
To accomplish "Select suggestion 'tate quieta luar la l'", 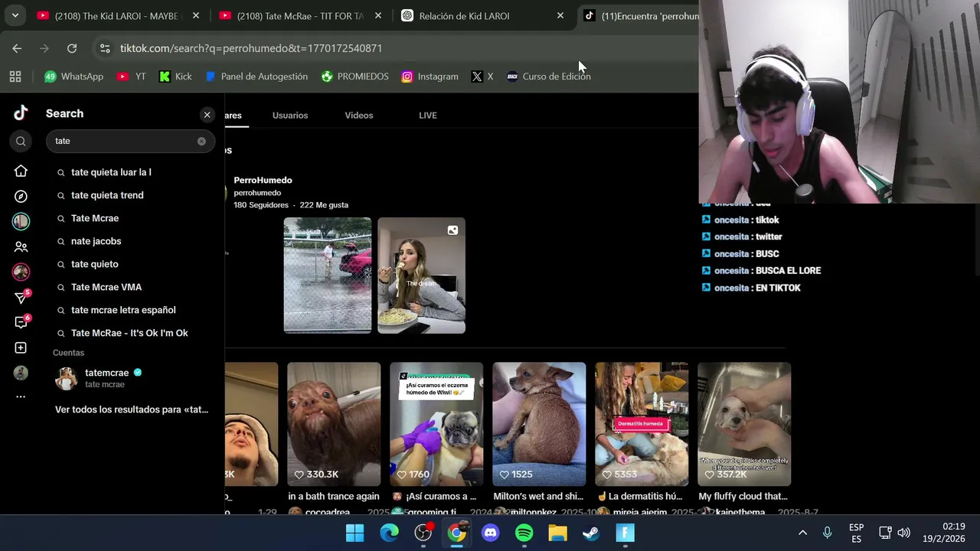I will pos(111,172).
